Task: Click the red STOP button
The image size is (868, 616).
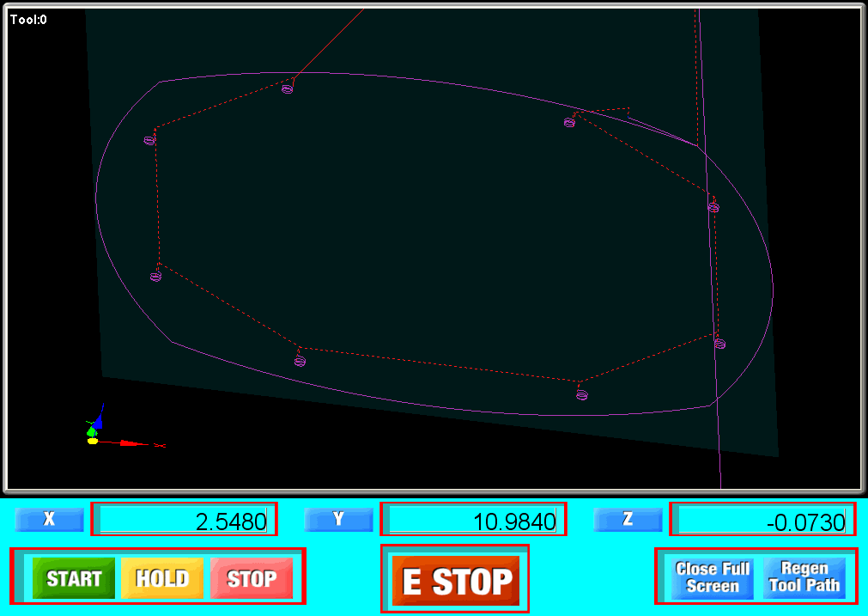Action: point(252,578)
